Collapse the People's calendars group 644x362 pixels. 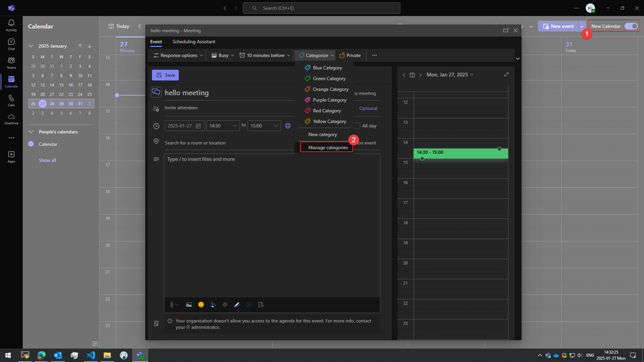coord(31,132)
